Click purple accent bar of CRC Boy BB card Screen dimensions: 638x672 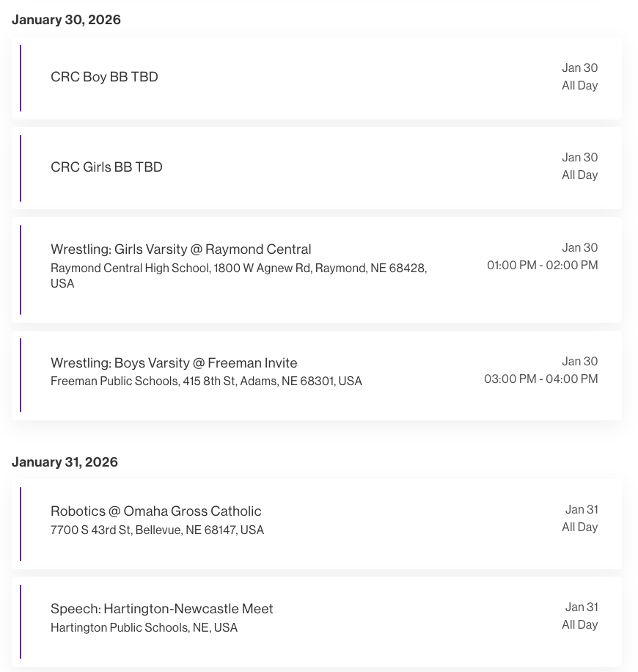coord(21,78)
